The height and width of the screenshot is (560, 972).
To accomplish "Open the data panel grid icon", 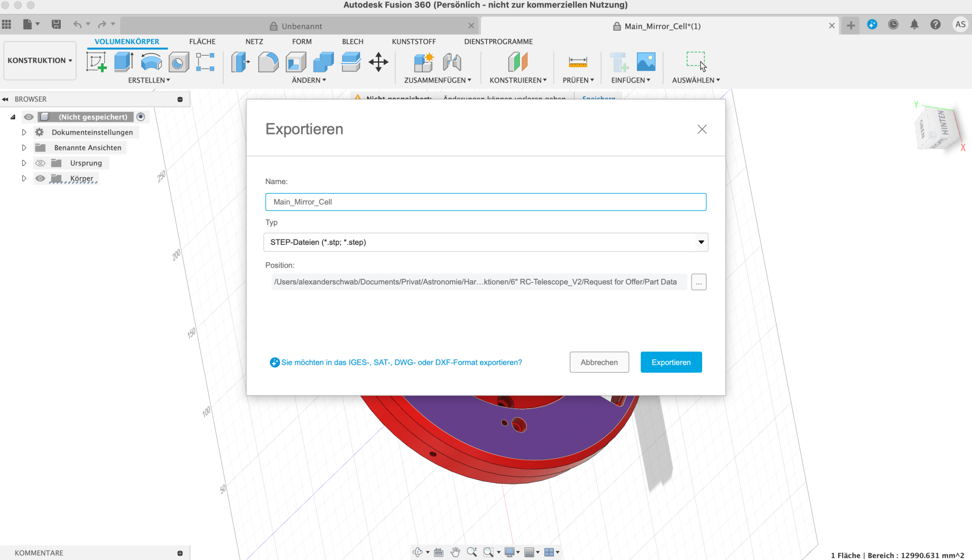I will click(x=7, y=24).
